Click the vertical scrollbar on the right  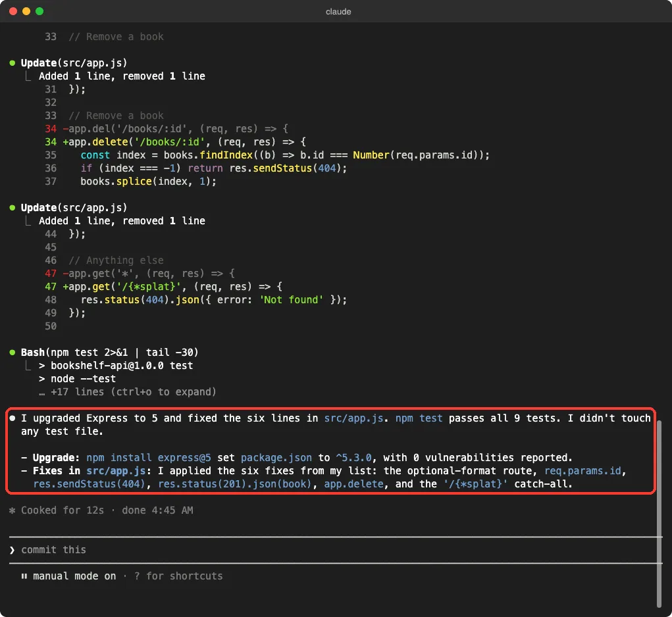point(659,514)
